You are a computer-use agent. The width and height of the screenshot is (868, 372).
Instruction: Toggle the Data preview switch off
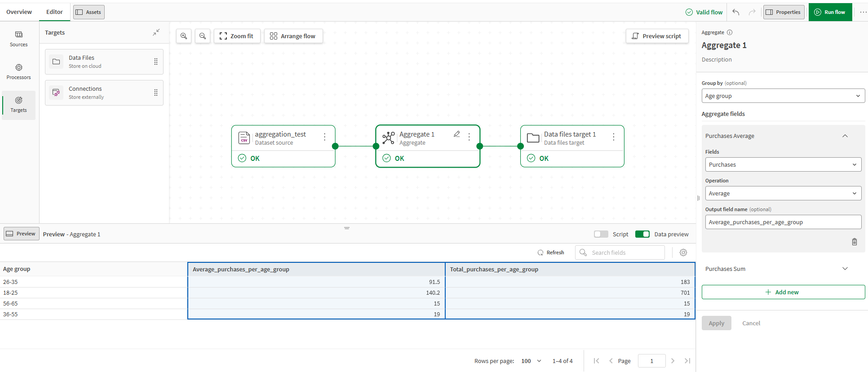[642, 234]
